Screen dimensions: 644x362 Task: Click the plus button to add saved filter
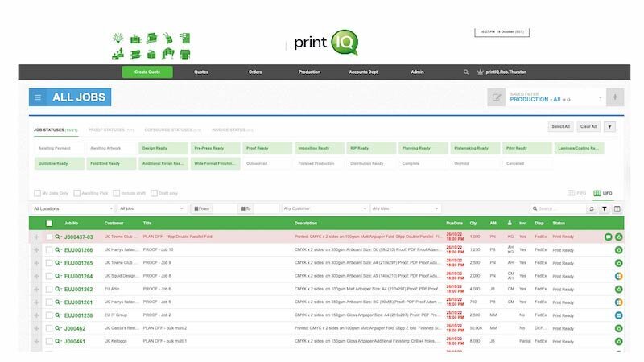click(614, 97)
